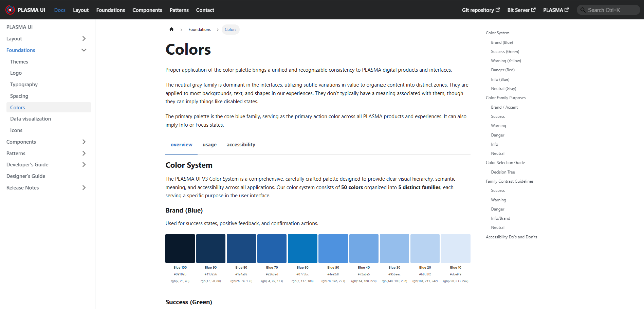Click the Foundations breadcrumb link
Screen dimensions: 644x309
point(200,30)
